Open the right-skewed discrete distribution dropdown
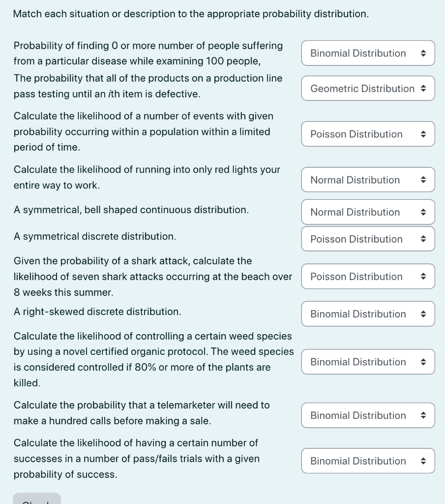The width and height of the screenshot is (445, 504). pyautogui.click(x=368, y=314)
